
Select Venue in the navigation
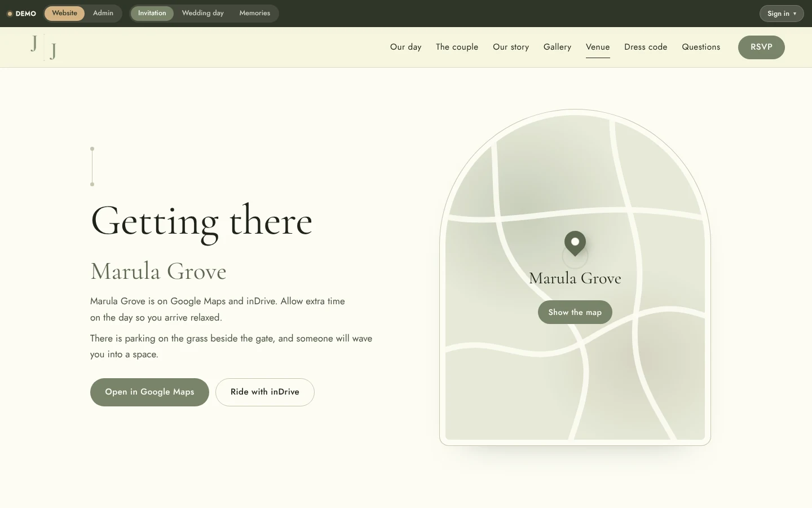tap(598, 47)
